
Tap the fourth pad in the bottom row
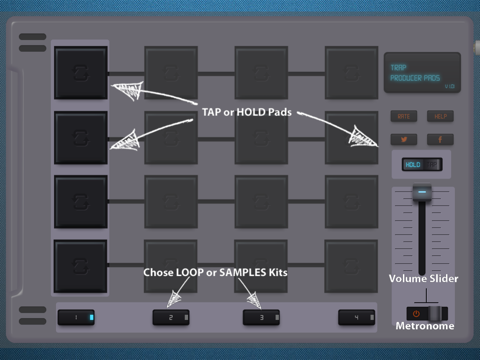(352, 266)
